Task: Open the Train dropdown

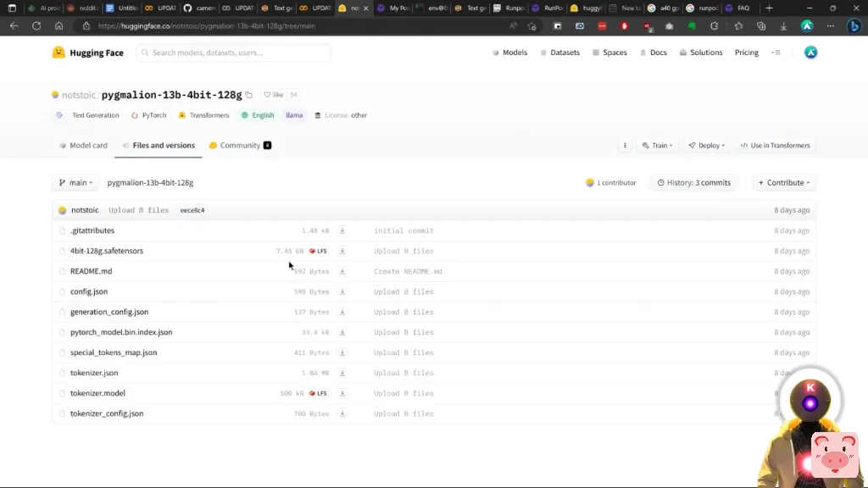Action: (657, 146)
